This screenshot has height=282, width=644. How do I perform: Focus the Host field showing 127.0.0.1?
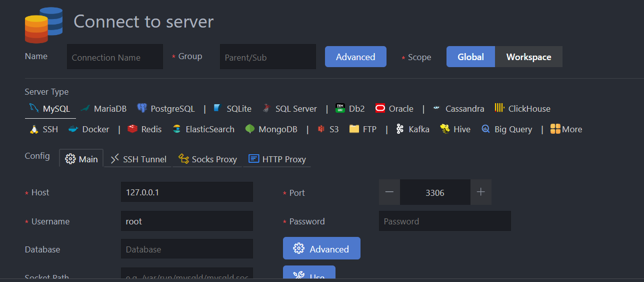point(187,192)
